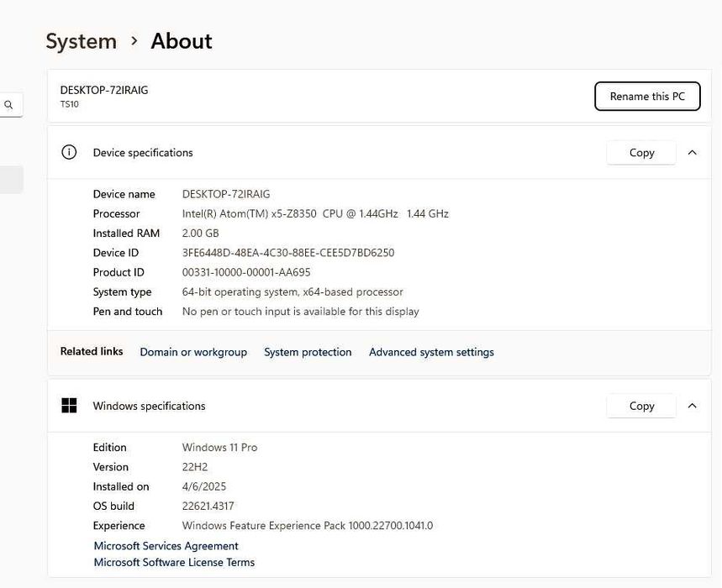Click the Device specifications info icon
This screenshot has height=588, width=722.
point(69,152)
